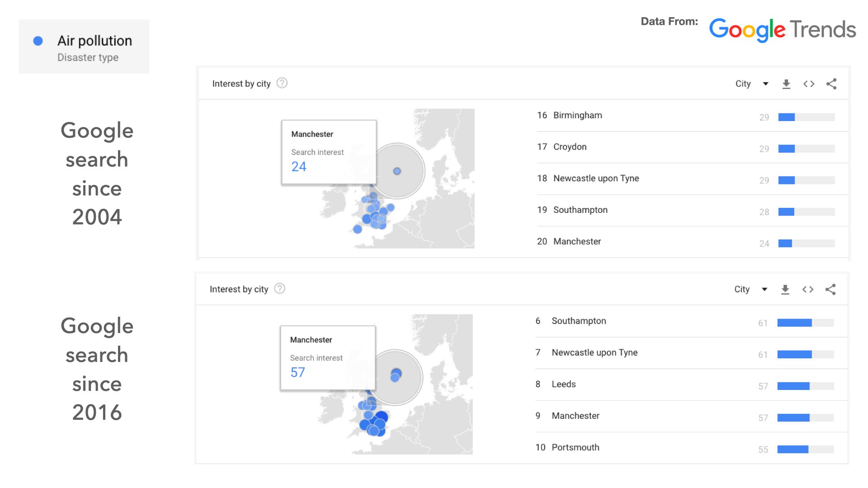The image size is (868, 488).
Task: Click the Southampton interest bar showing 61
Action: pos(806,323)
